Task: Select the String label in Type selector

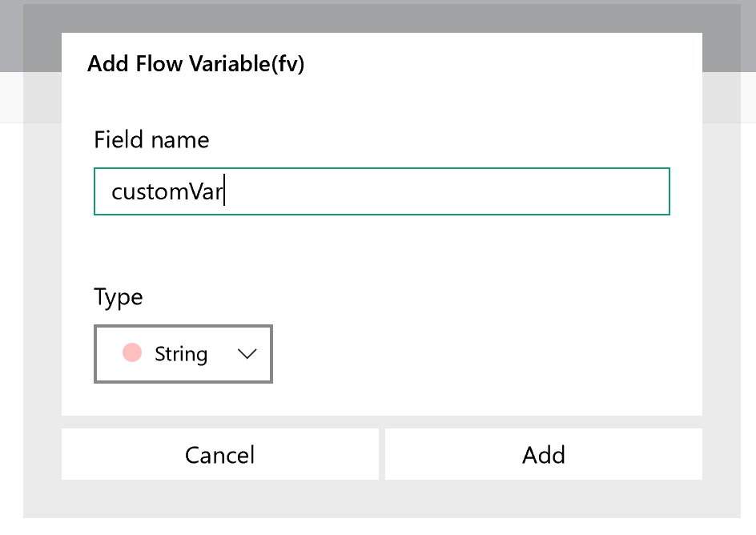Action: pos(181,354)
